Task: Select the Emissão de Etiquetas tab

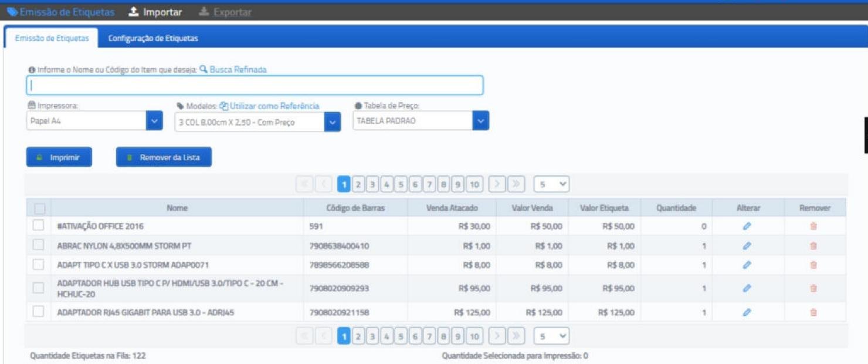Action: pyautogui.click(x=52, y=38)
